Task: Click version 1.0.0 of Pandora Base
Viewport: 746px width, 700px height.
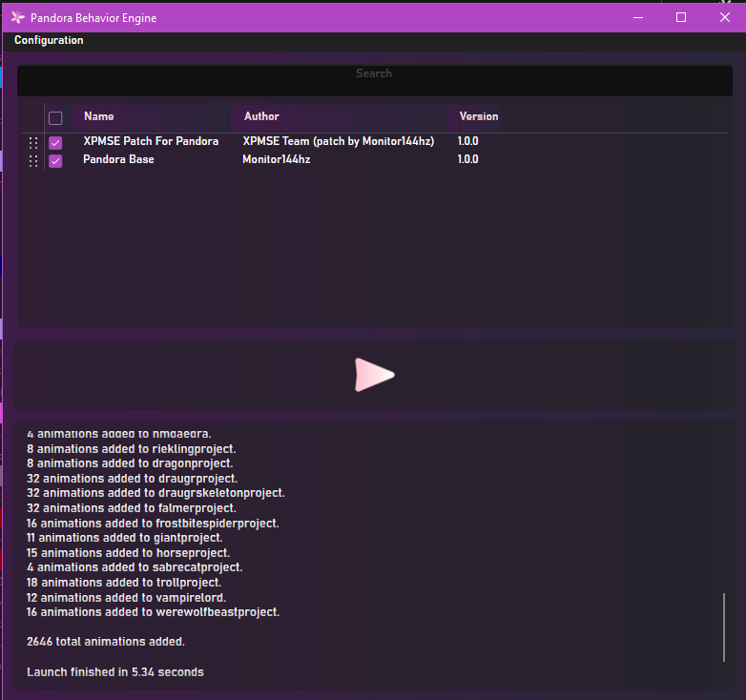Action: point(467,159)
